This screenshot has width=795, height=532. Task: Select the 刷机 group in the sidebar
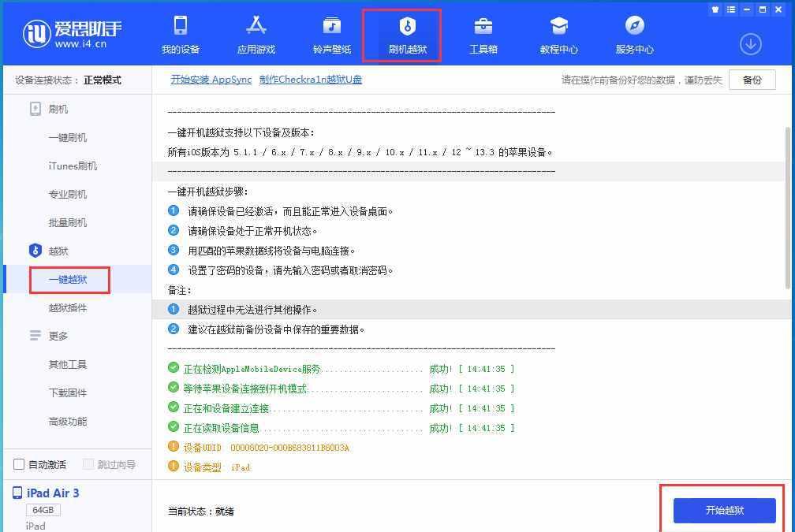[x=49, y=109]
